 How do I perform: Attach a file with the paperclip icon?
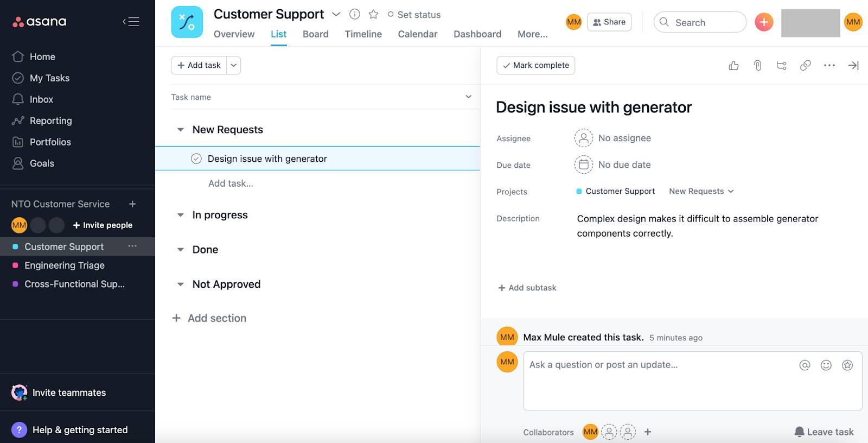click(x=758, y=65)
